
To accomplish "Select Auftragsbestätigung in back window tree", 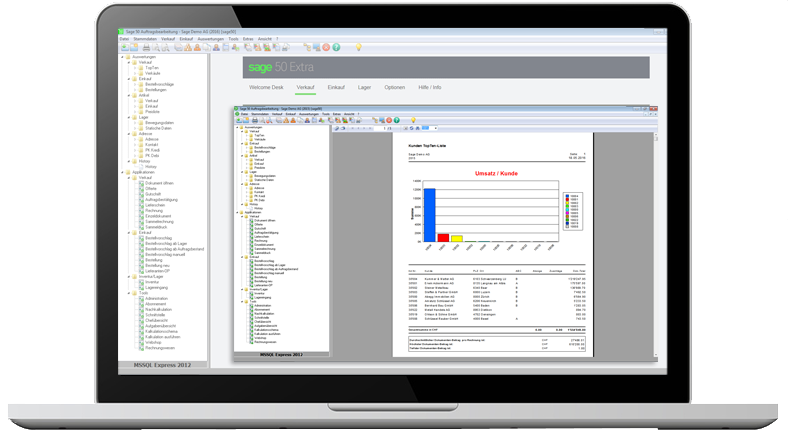I will pyautogui.click(x=161, y=200).
